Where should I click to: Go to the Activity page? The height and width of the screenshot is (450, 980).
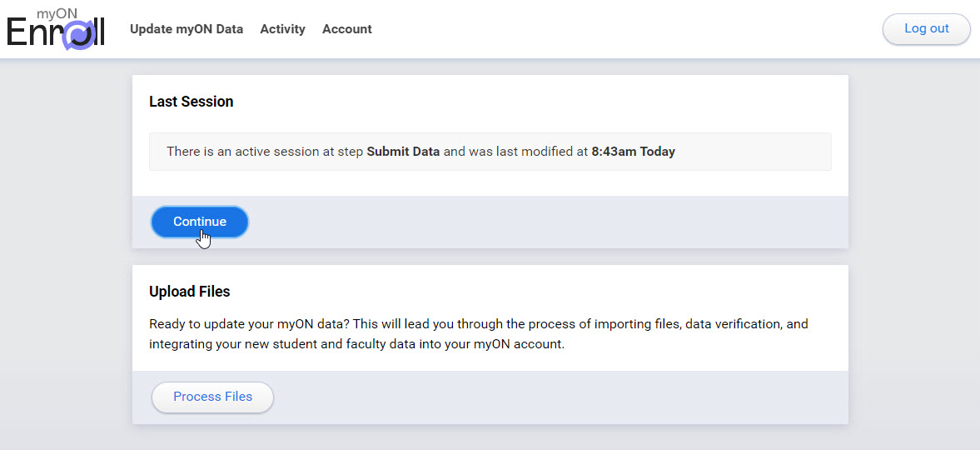point(282,29)
